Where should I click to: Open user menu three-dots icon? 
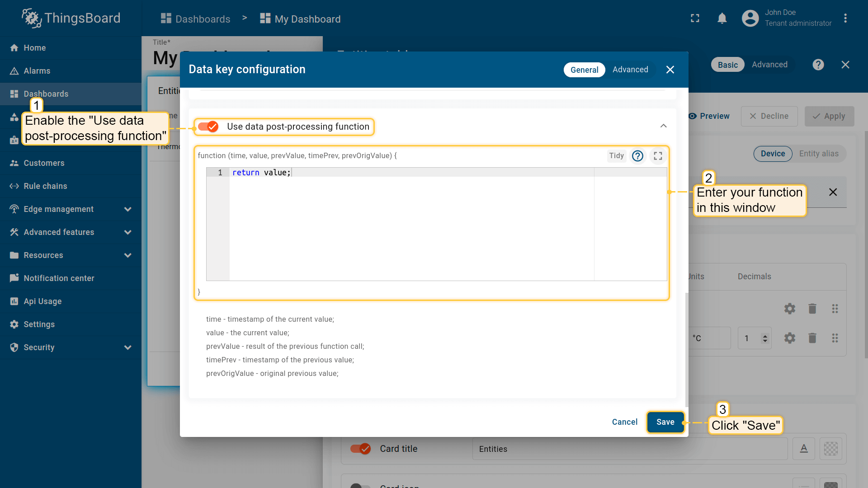pos(845,19)
